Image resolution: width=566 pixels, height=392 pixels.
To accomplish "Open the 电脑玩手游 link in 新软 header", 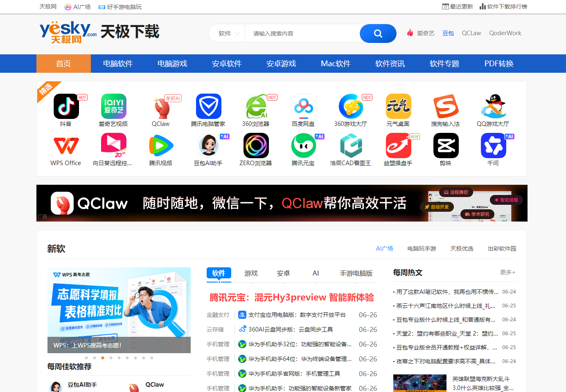I will click(422, 249).
